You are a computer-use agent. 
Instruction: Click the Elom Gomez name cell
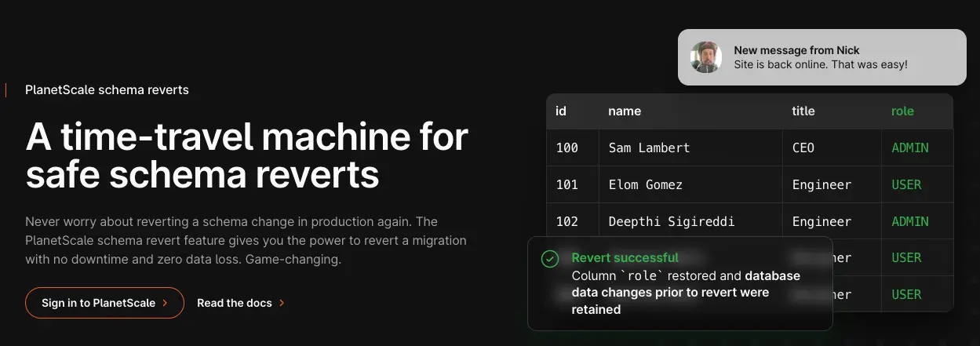coord(645,185)
